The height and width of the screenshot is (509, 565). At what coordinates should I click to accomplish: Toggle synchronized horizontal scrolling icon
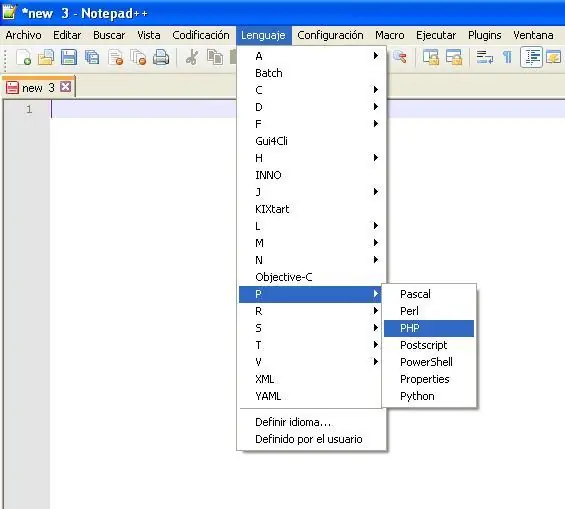(454, 58)
